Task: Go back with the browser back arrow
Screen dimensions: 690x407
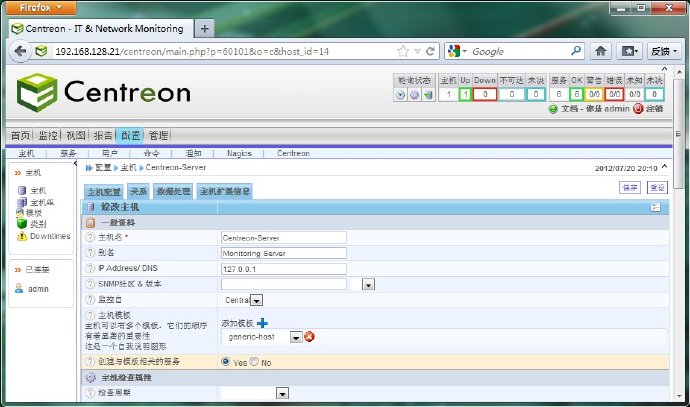Action: coord(20,51)
